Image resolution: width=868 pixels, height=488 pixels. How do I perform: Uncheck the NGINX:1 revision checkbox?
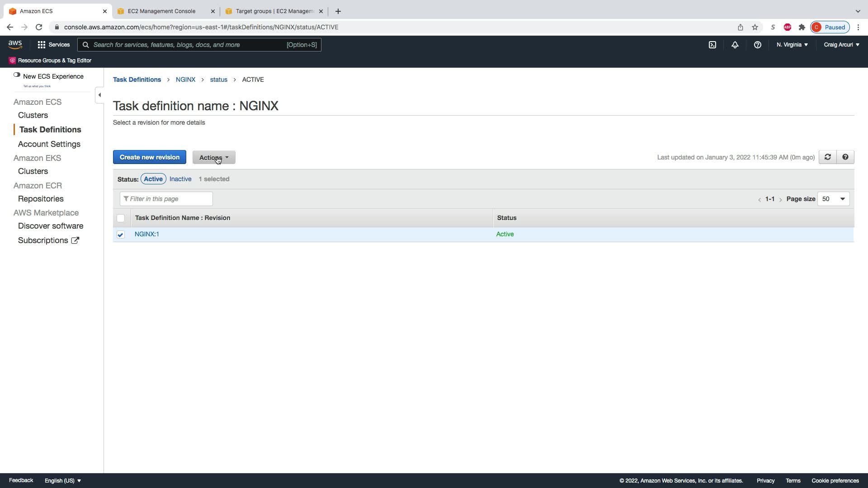(120, 235)
